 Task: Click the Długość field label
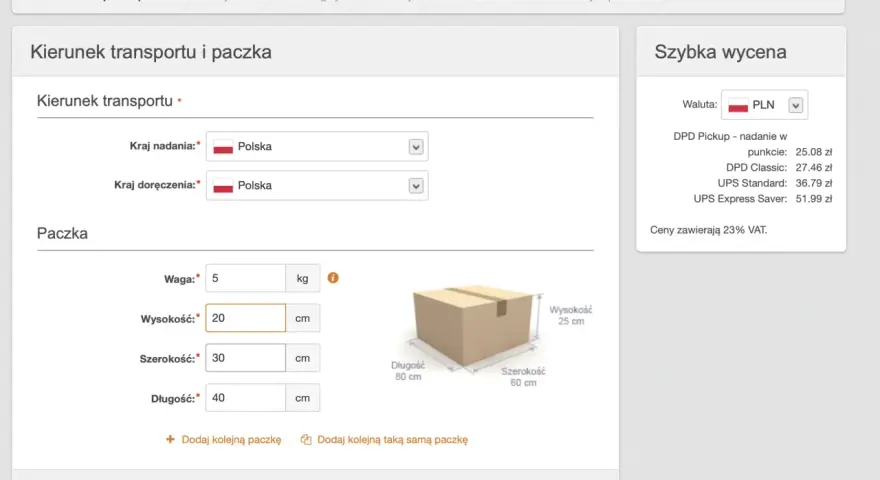173,399
